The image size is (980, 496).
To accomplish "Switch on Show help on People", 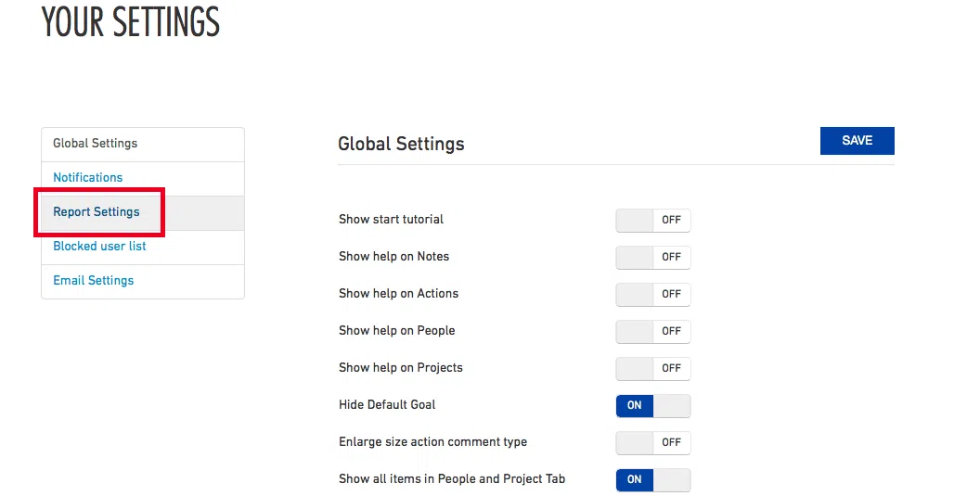I will point(653,331).
